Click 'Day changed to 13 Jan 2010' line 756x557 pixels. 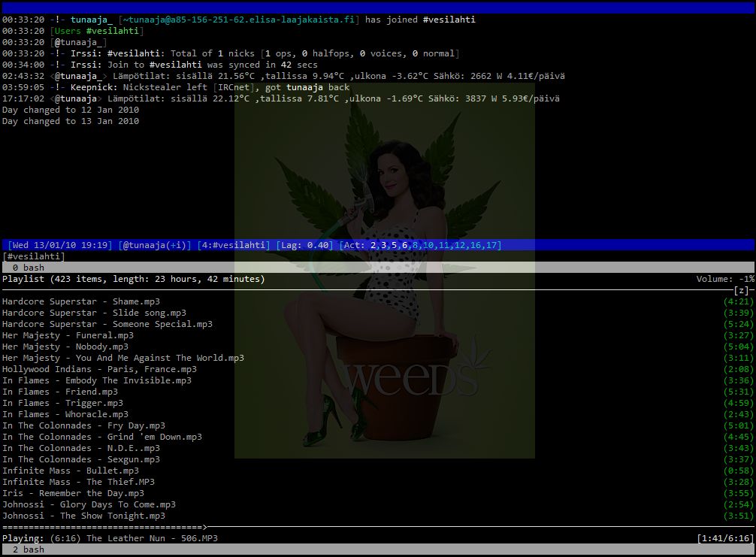pos(71,121)
